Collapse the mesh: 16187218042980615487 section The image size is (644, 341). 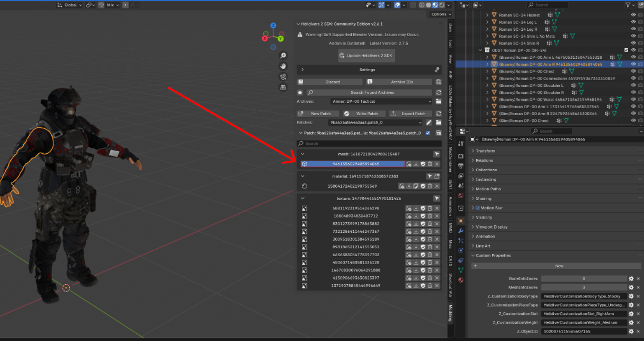pos(302,154)
